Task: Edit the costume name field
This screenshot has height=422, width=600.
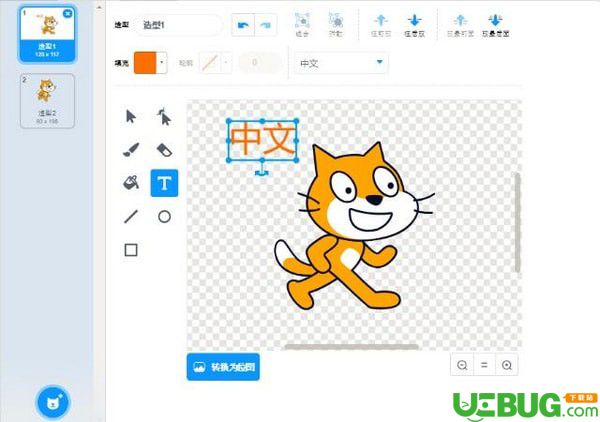Action: (179, 25)
